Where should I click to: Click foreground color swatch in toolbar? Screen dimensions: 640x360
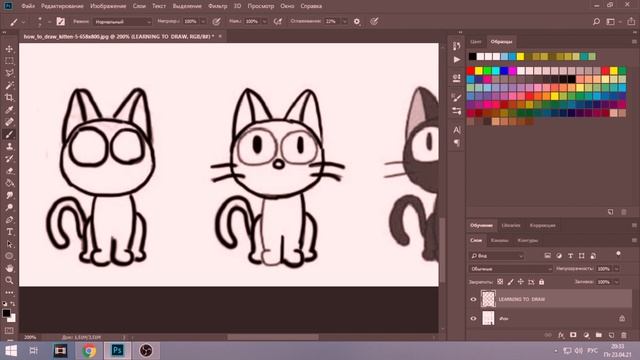tap(6, 313)
